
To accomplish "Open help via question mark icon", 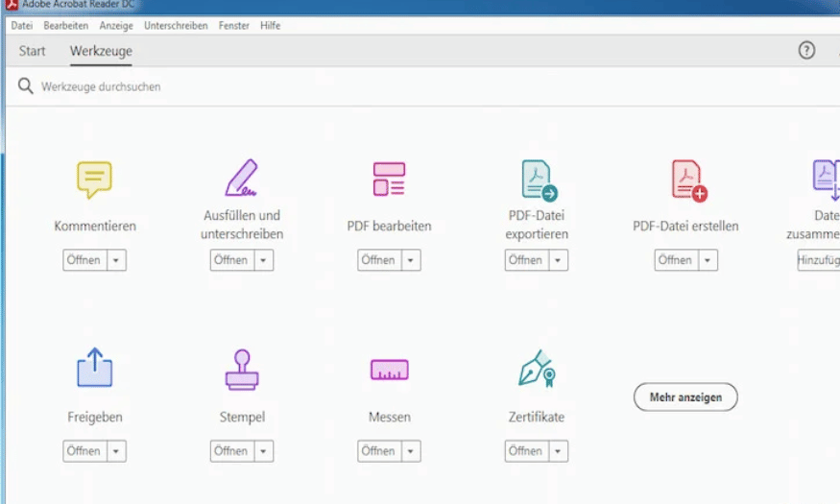I will tap(806, 50).
